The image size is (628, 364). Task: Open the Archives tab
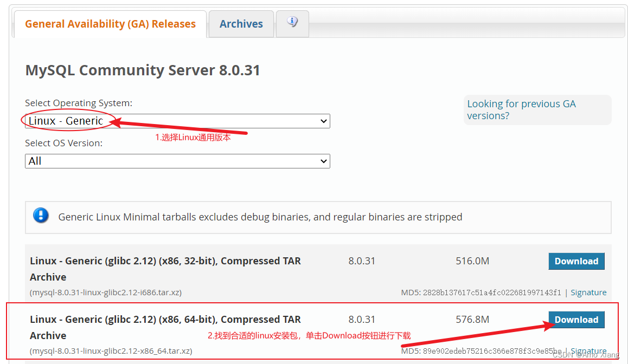[x=241, y=24]
